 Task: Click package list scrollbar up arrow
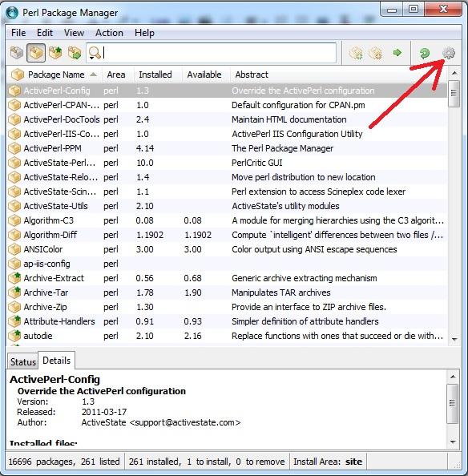pos(454,73)
